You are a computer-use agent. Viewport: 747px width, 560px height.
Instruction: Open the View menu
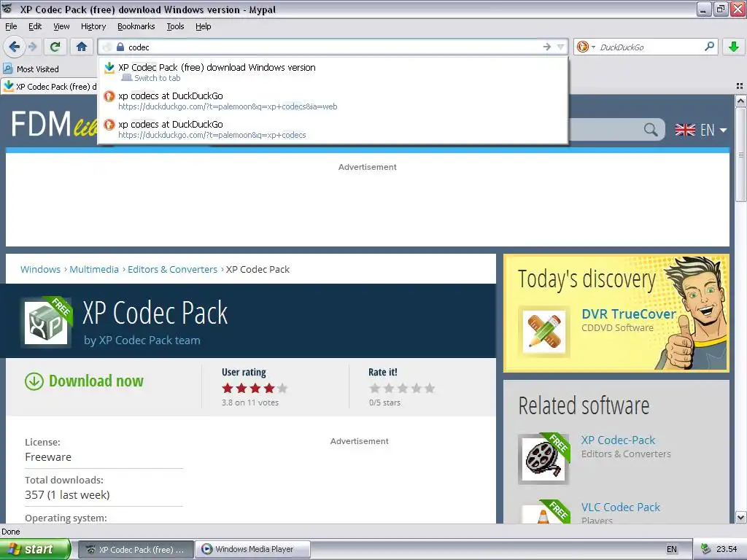(61, 26)
